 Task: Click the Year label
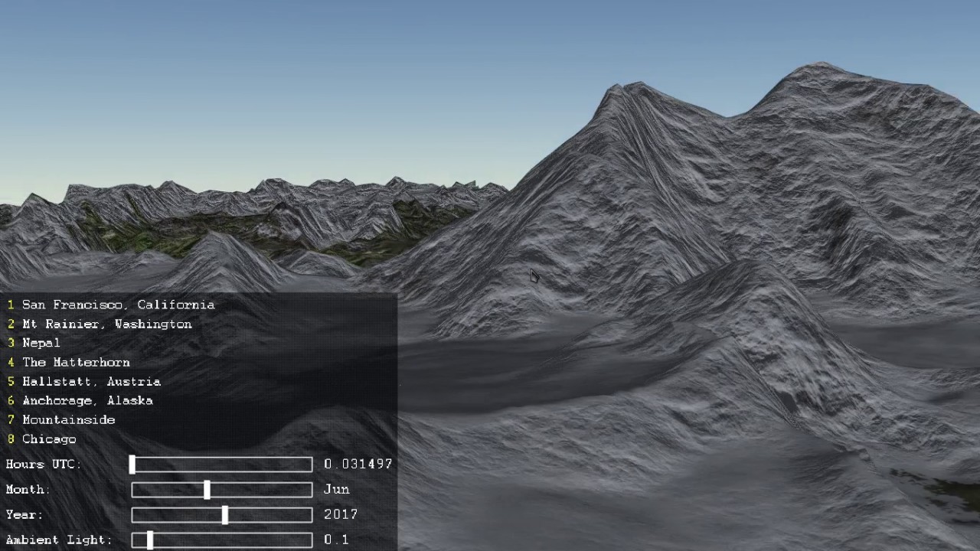(x=24, y=514)
